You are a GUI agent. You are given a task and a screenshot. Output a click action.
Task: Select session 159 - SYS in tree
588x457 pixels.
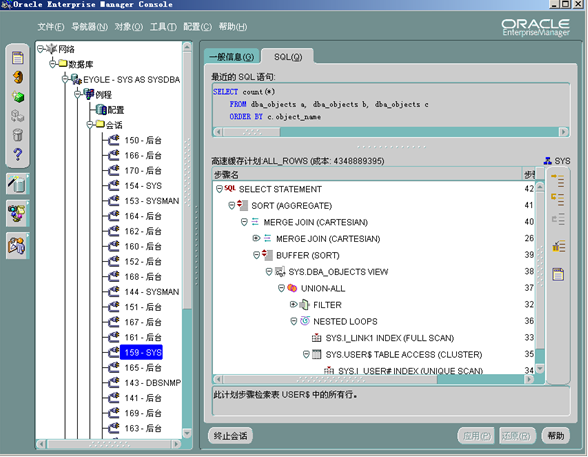coord(142,352)
